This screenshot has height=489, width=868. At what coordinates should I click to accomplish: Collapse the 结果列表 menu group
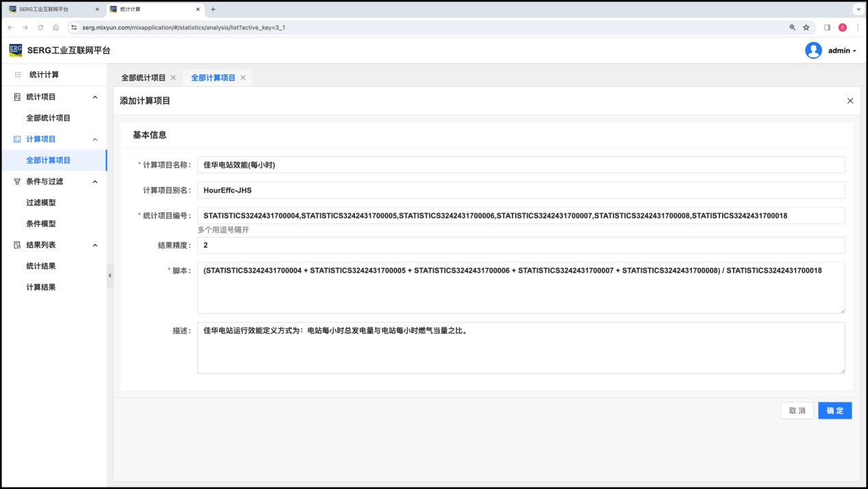95,245
